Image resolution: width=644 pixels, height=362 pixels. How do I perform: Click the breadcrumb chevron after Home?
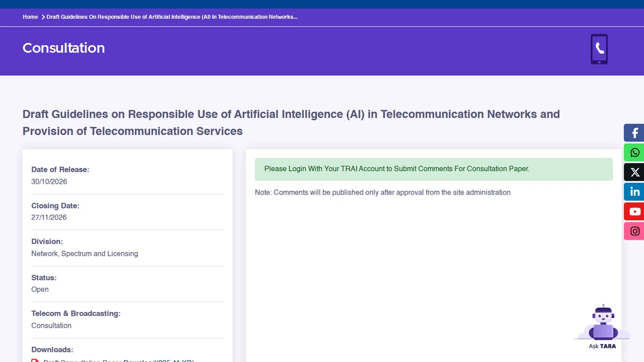tap(43, 17)
